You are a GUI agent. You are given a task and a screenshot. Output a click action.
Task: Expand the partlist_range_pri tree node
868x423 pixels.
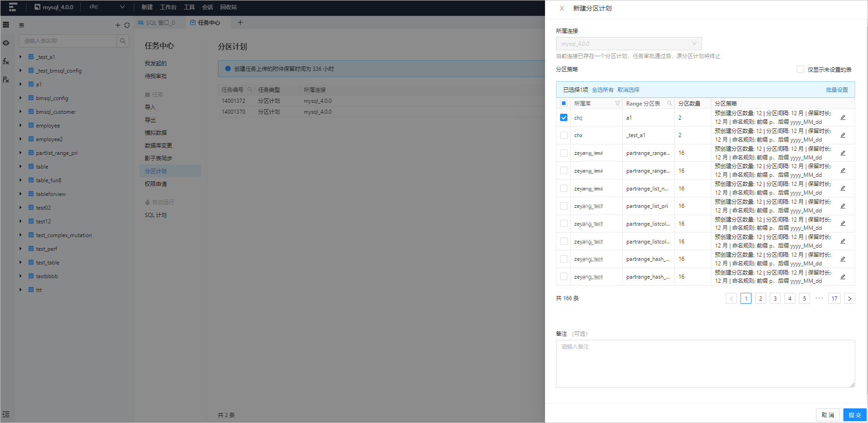(x=21, y=153)
